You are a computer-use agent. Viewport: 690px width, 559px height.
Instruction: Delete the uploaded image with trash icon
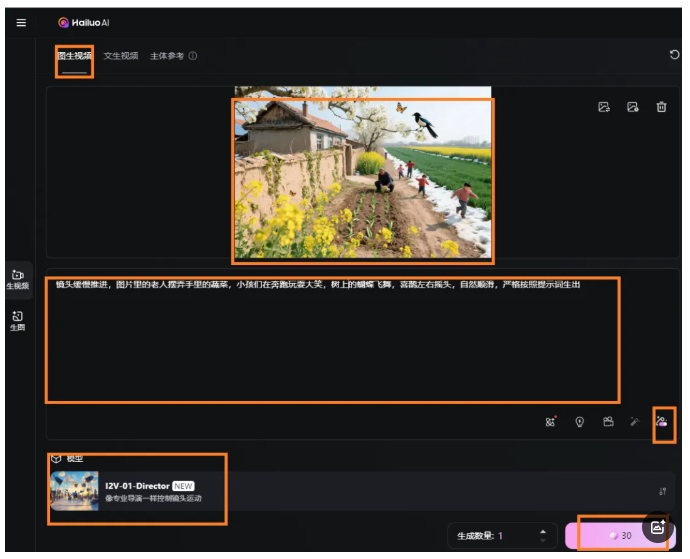[x=661, y=107]
